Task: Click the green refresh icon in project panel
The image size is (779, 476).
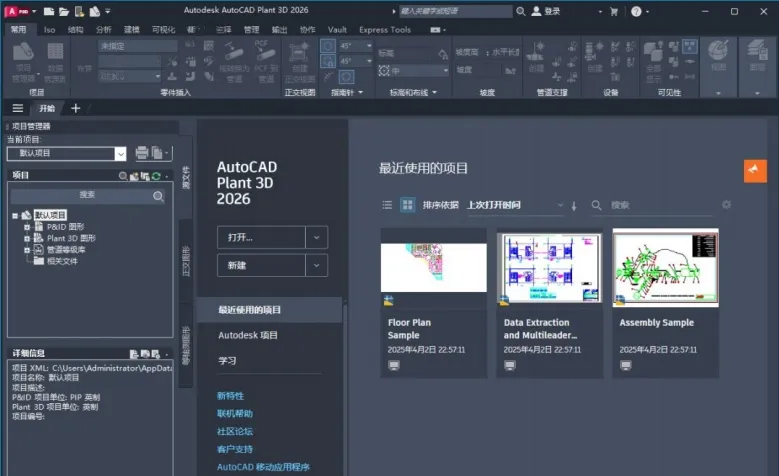Action: tap(156, 176)
